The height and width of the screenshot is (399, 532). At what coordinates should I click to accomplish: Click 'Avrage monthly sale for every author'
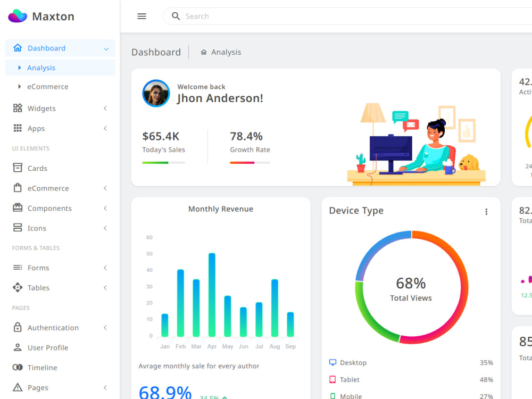click(x=199, y=366)
